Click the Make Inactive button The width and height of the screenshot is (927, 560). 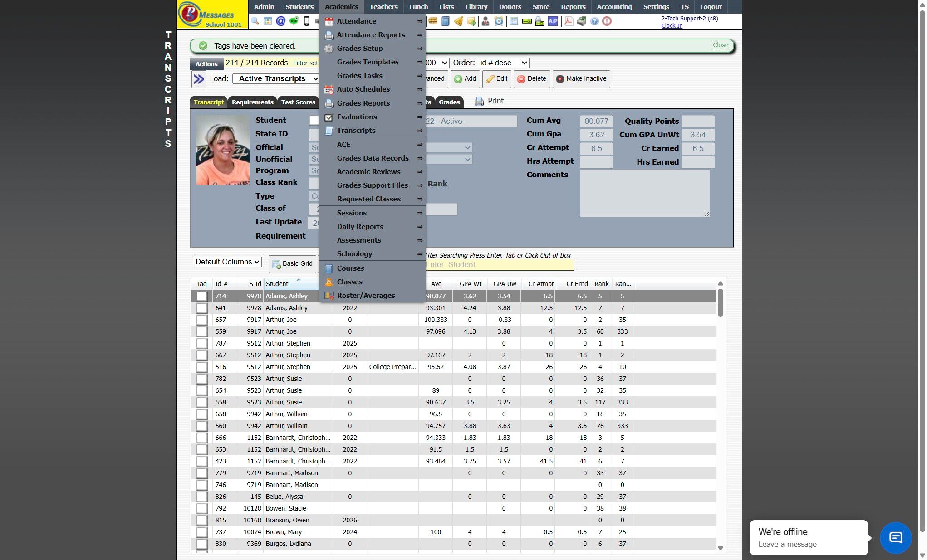(581, 78)
